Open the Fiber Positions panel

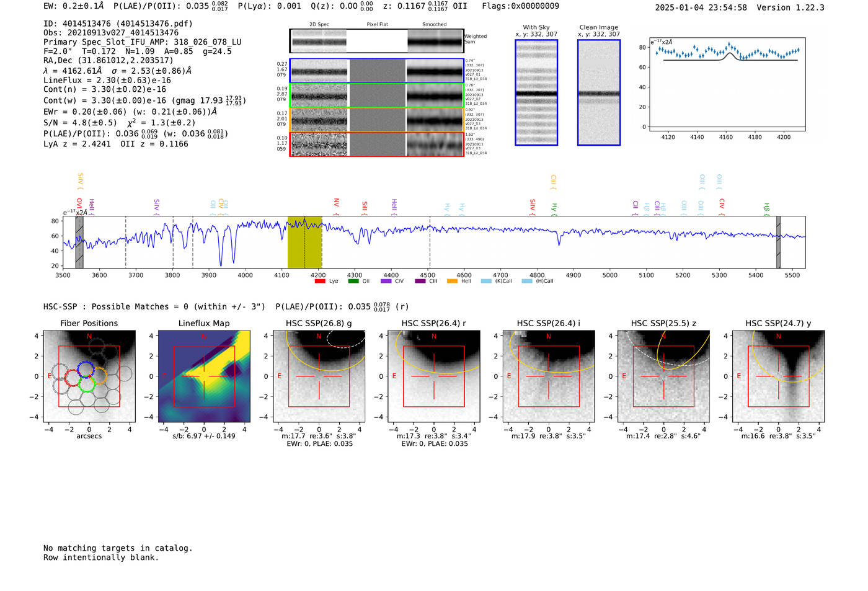pos(89,376)
